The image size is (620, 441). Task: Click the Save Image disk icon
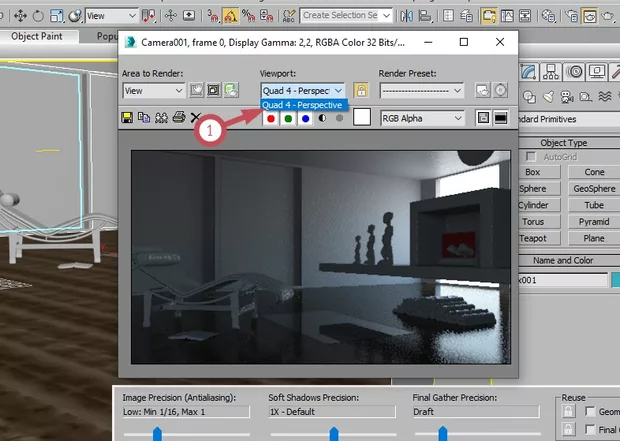(x=128, y=118)
